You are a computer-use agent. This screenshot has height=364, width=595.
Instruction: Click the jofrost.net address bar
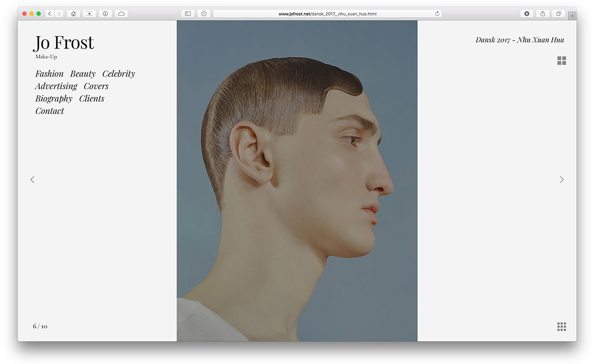pos(327,14)
